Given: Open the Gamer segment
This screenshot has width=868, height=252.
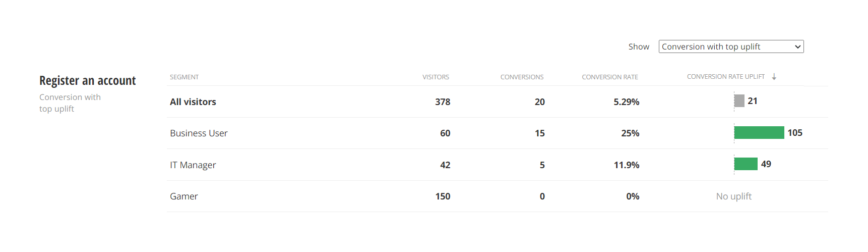Looking at the screenshot, I should [183, 196].
